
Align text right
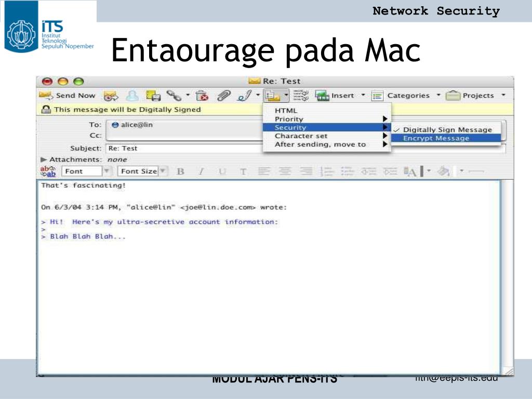(x=306, y=171)
